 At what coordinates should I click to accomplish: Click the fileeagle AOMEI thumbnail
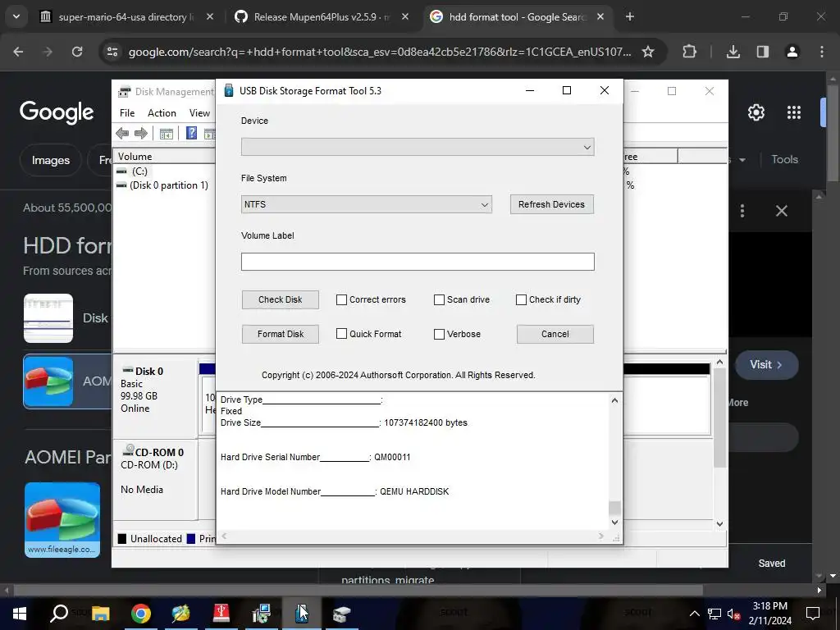click(62, 519)
